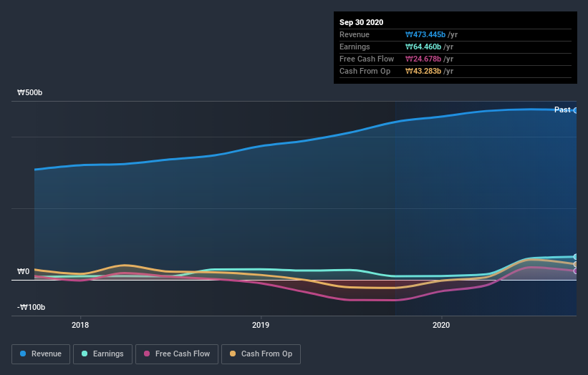Toggle the Free Cash Flow legend button
Image resolution: width=588 pixels, height=375 pixels.
pos(177,354)
